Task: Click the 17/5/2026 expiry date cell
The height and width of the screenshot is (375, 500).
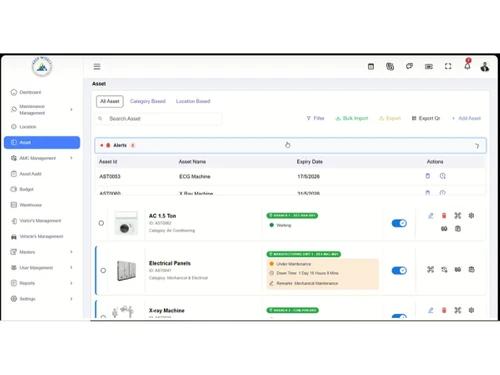Action: point(308,176)
